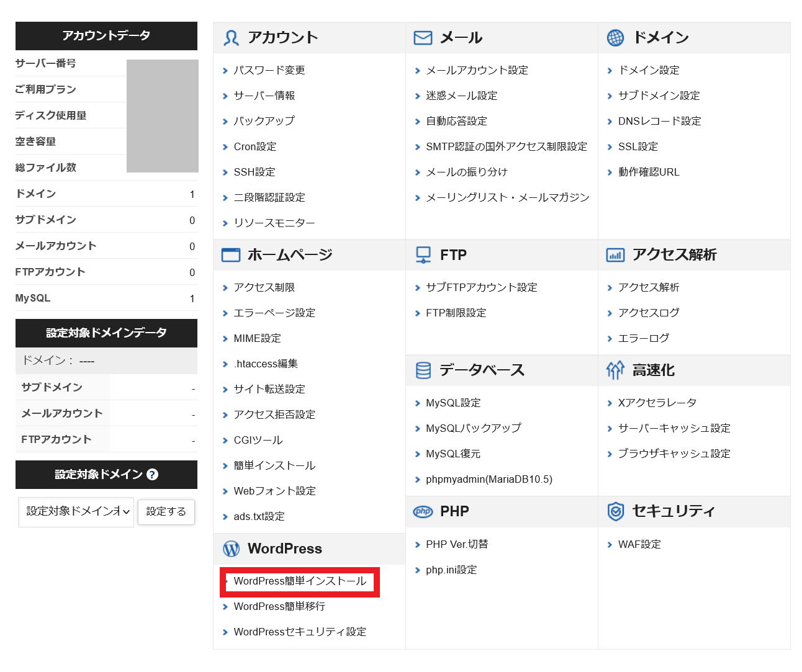Open Xアクセラレータ link
The image size is (802, 672).
(657, 403)
